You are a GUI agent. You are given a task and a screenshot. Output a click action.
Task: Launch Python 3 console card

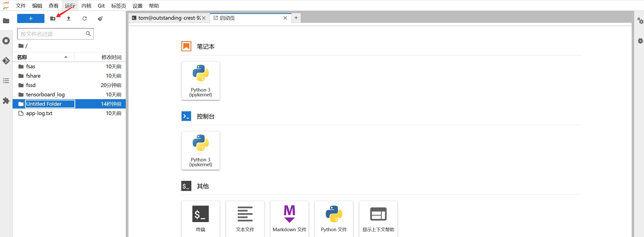[x=201, y=150]
